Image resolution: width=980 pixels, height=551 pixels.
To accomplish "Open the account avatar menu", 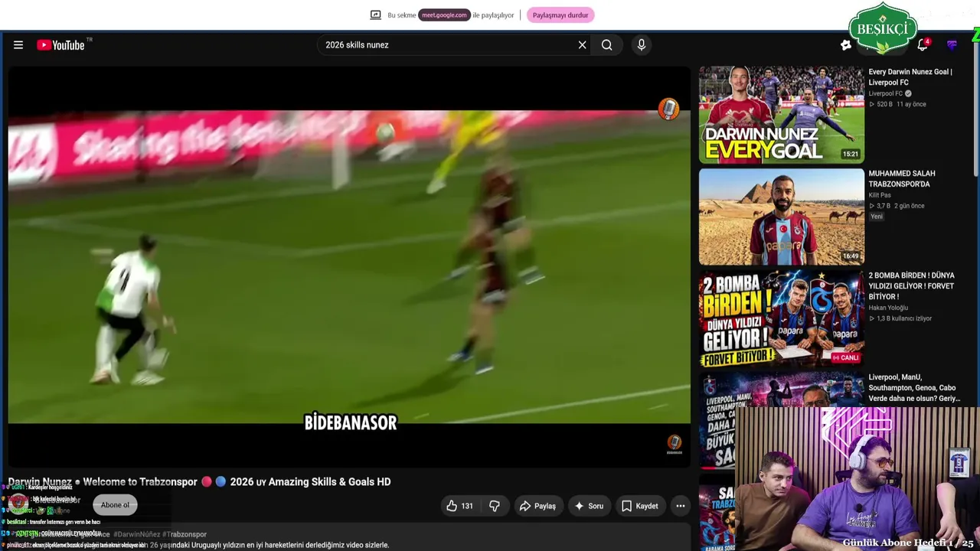I will 952,45.
